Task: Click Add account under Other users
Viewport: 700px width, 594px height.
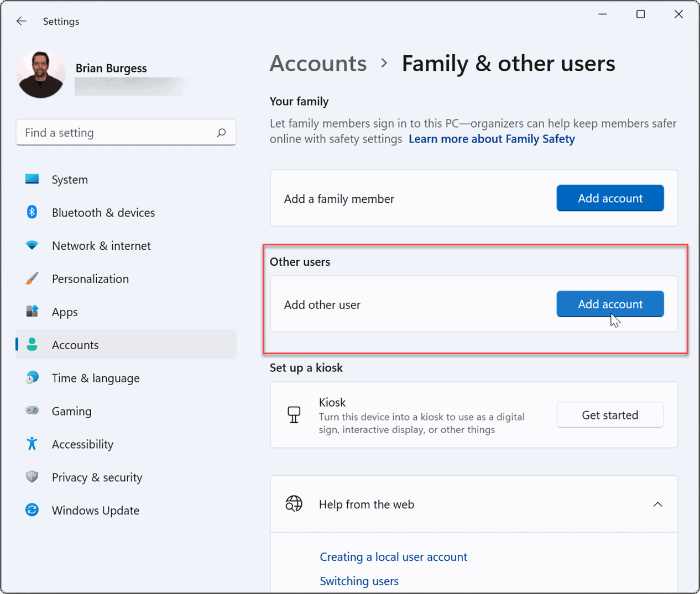Action: pyautogui.click(x=610, y=303)
